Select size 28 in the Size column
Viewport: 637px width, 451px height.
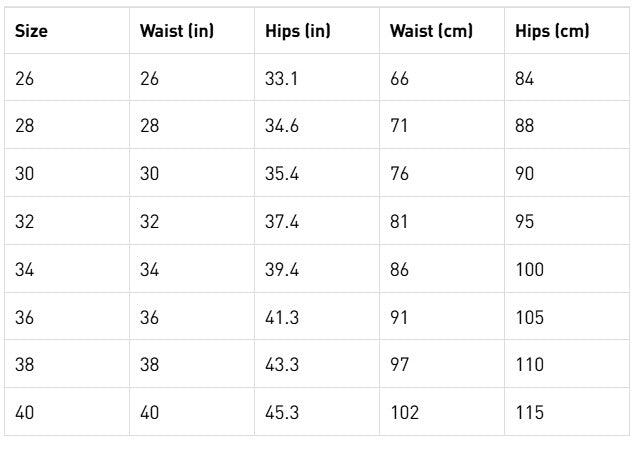(x=25, y=126)
